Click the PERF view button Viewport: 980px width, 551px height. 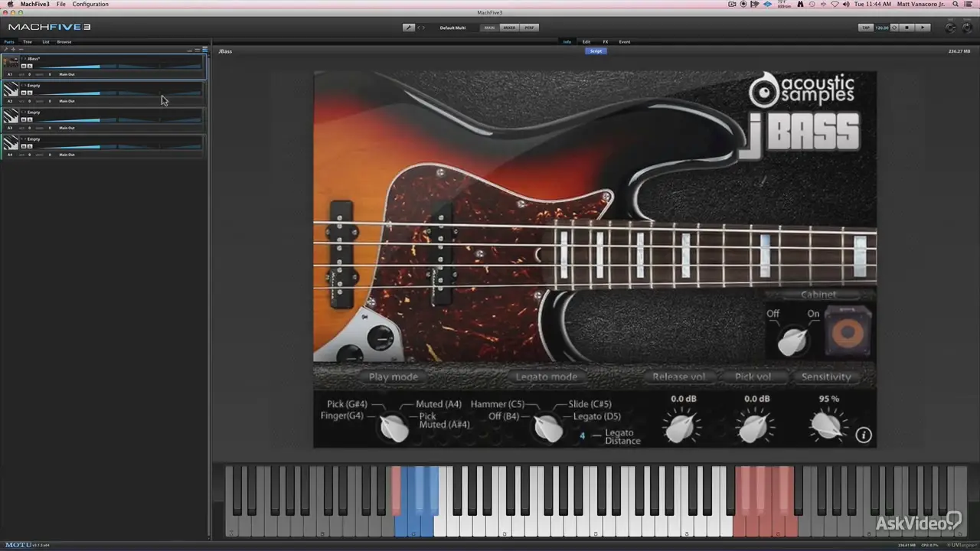529,28
